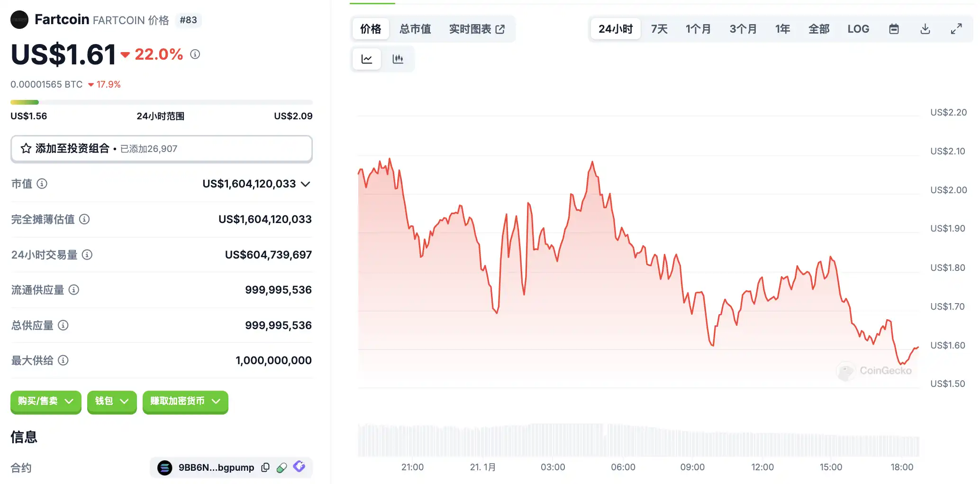The width and height of the screenshot is (980, 484).
Task: Copy the contract address 9BB6N...bgpump
Action: tap(265, 467)
